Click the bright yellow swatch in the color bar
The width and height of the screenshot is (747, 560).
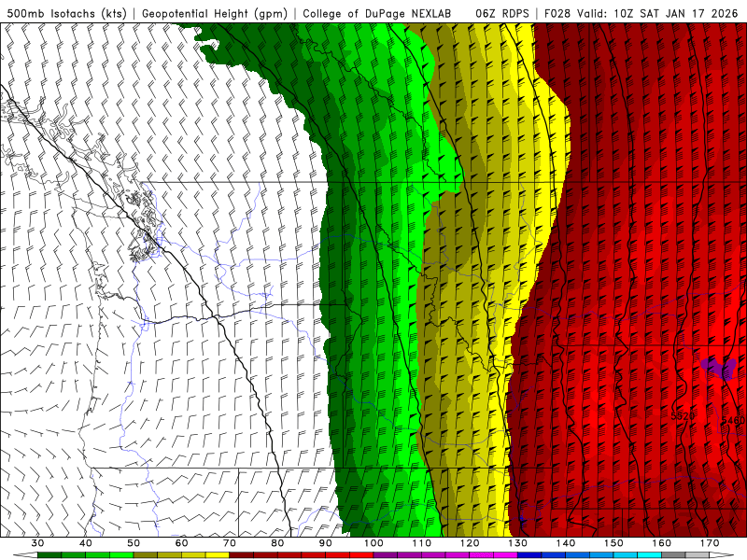pyautogui.click(x=218, y=555)
